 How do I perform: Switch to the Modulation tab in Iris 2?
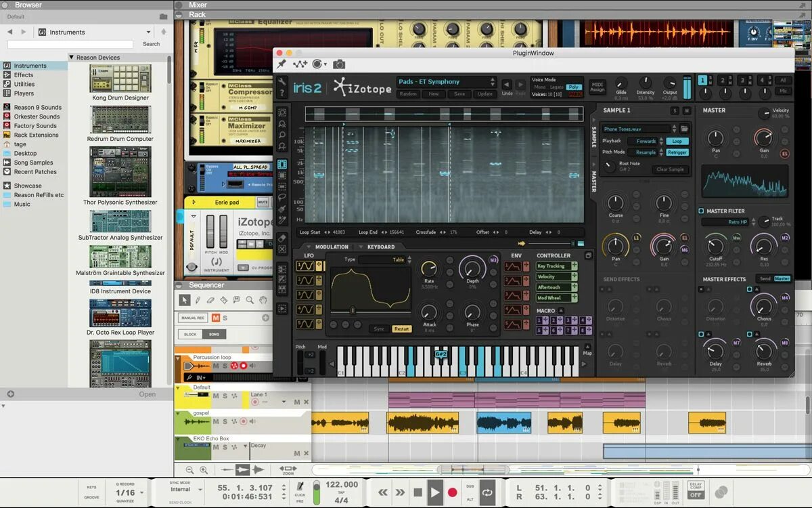(x=332, y=247)
